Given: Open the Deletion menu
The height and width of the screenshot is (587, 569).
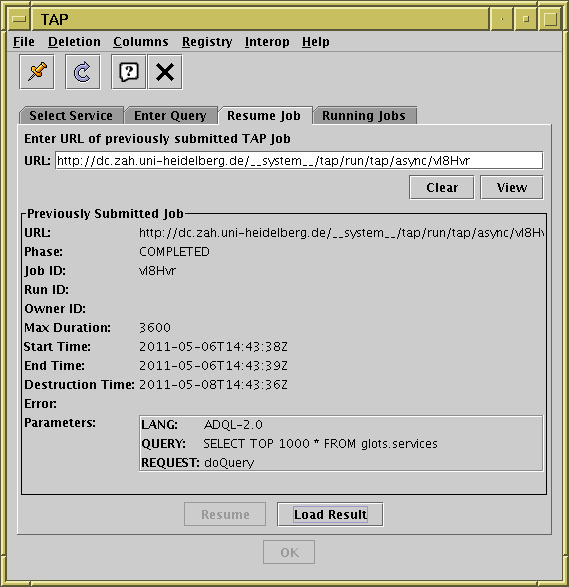Looking at the screenshot, I should (74, 42).
